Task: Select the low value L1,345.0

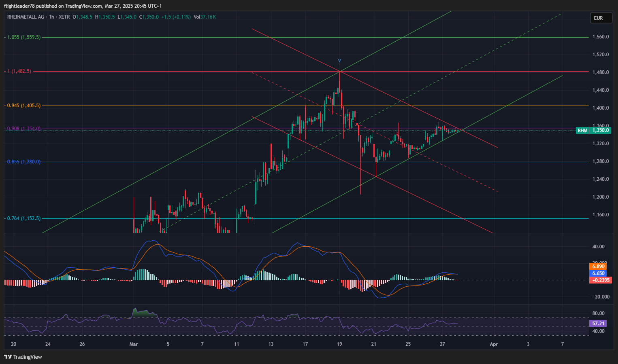Action: pos(127,17)
